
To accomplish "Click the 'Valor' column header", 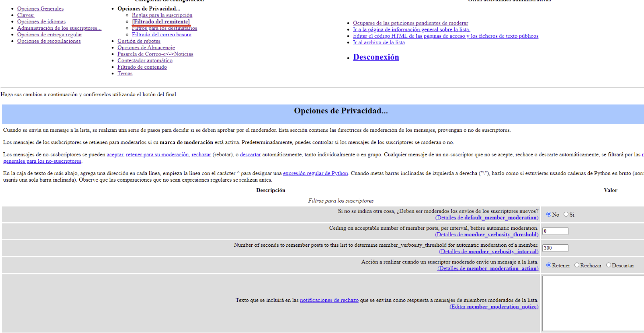I will [x=611, y=190].
